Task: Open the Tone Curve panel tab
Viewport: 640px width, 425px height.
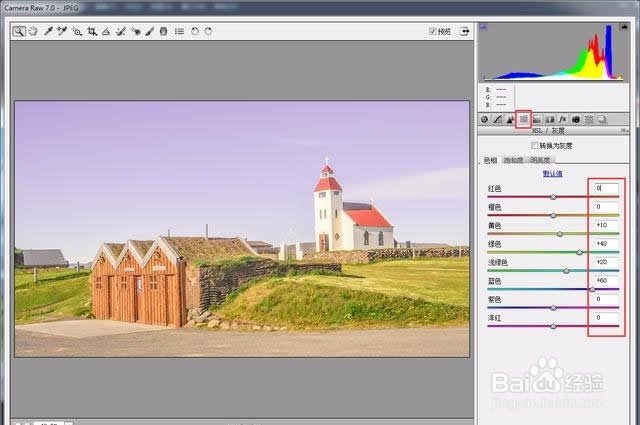Action: coord(498,119)
